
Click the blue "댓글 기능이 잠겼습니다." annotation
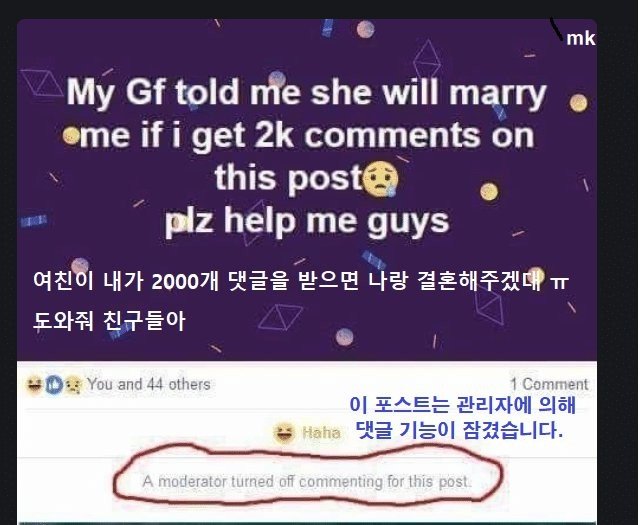[x=459, y=430]
